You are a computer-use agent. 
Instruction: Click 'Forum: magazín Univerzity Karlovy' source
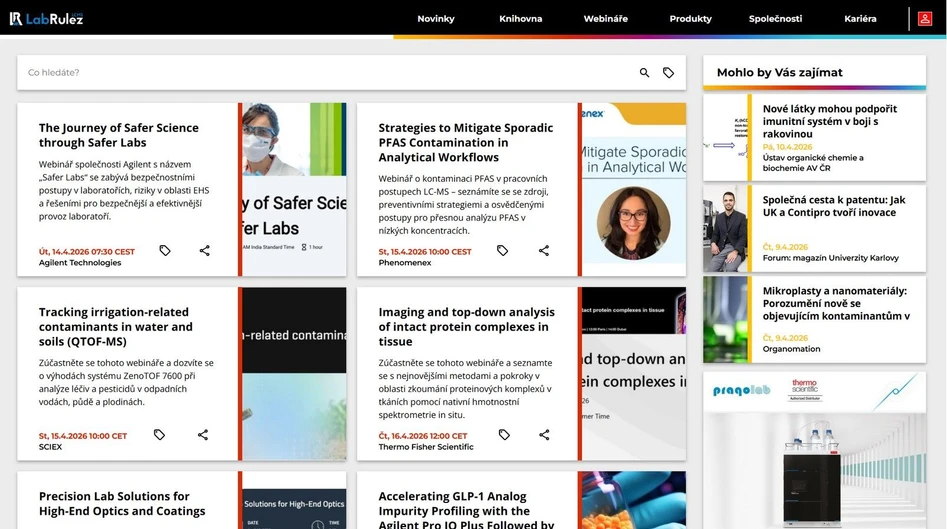[830, 258]
